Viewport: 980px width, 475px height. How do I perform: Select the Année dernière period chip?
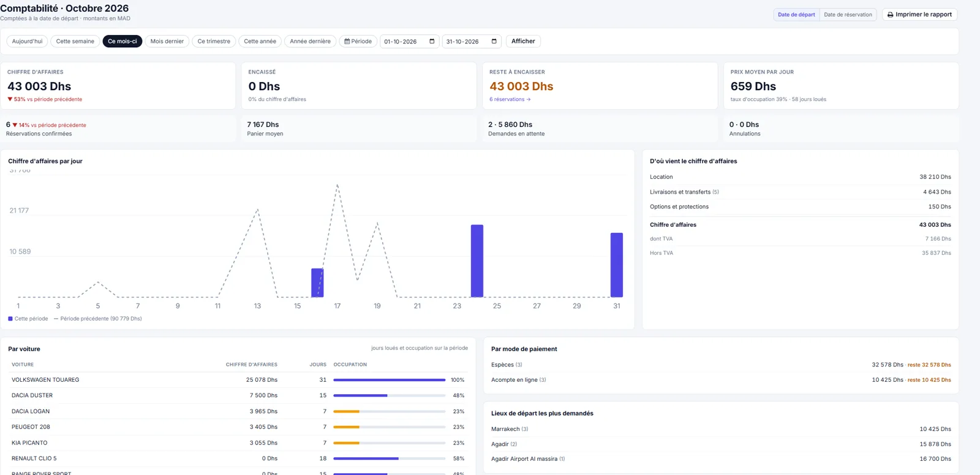click(x=310, y=41)
